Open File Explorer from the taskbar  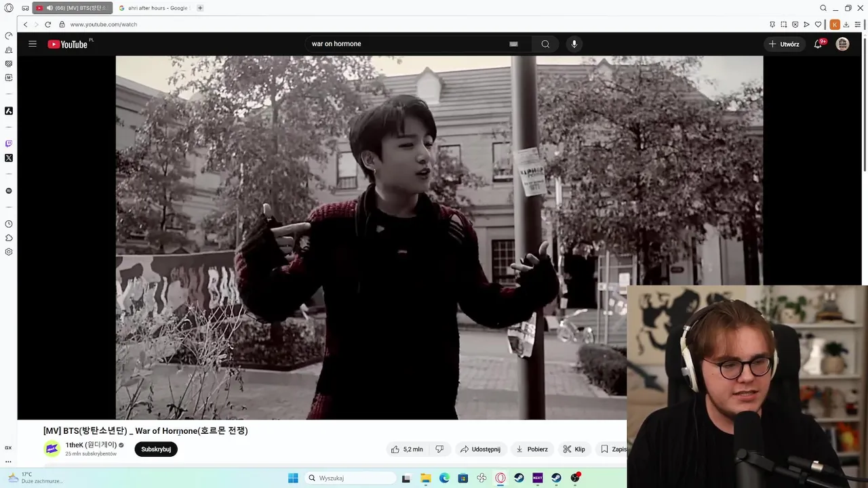pyautogui.click(x=426, y=478)
